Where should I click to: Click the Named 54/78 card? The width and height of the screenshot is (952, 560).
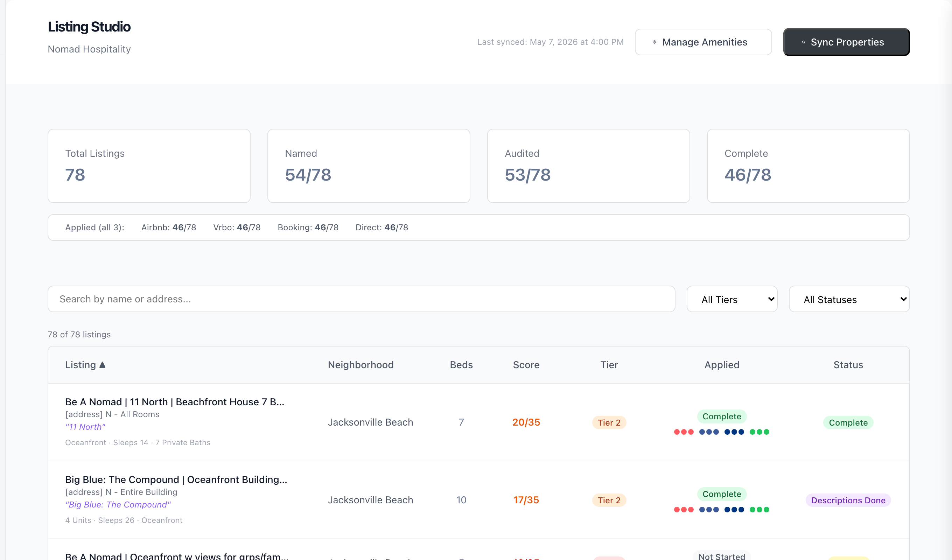click(x=369, y=166)
